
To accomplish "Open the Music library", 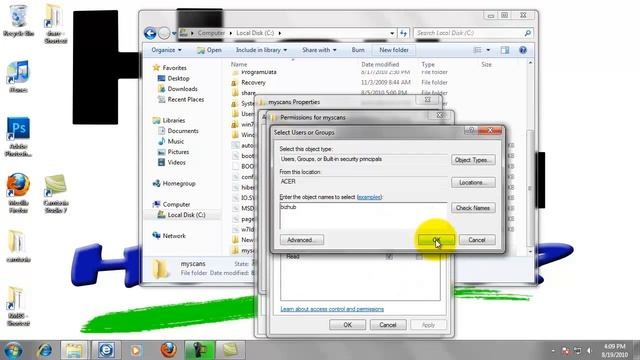I will point(176,142).
